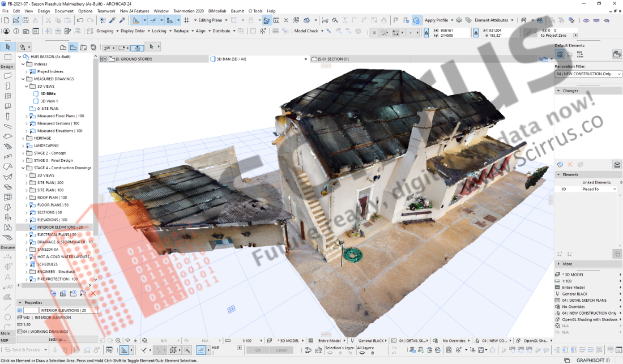Click the Undo arrow icon
This screenshot has width=623, height=364.
tap(80, 20)
